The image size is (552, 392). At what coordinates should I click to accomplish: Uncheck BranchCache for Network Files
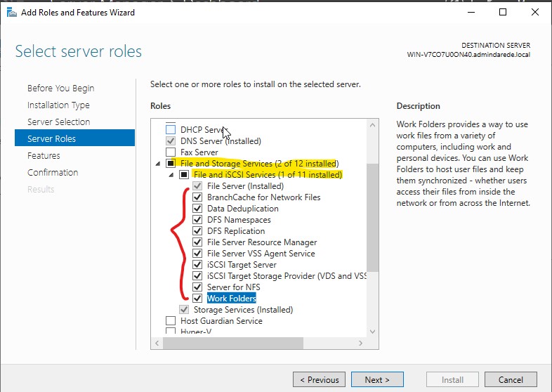[197, 197]
